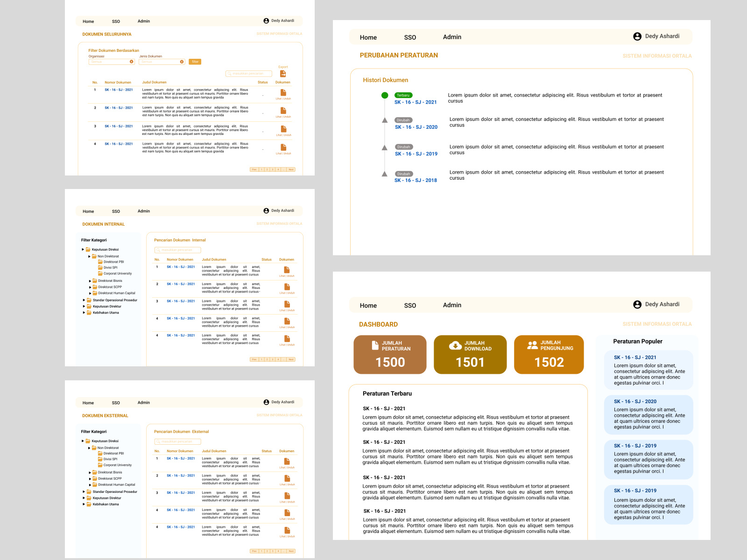Screen dimensions: 747x560
Task: Expand Direktorat Human Capital arrow in Dokumen Internal
Action: (x=90, y=293)
